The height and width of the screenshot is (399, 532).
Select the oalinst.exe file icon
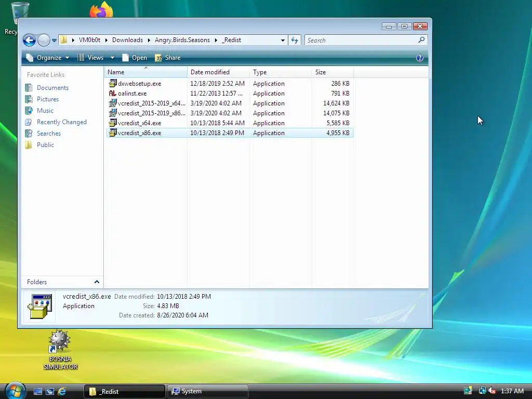pyautogui.click(x=113, y=94)
